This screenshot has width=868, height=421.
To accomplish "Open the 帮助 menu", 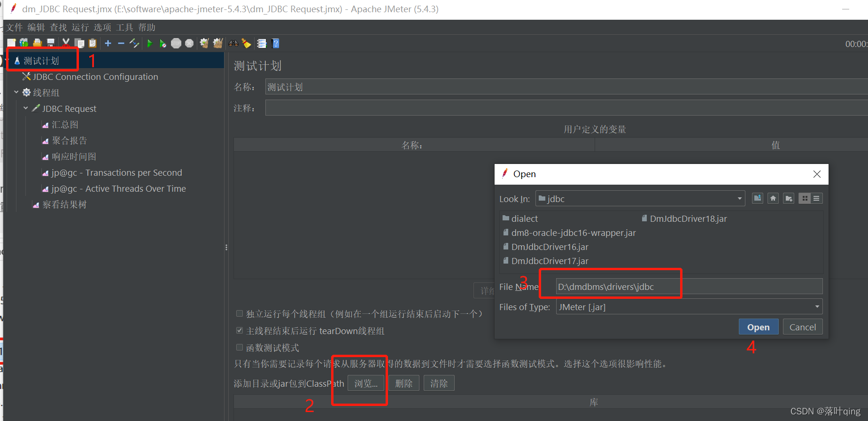I will (x=147, y=27).
